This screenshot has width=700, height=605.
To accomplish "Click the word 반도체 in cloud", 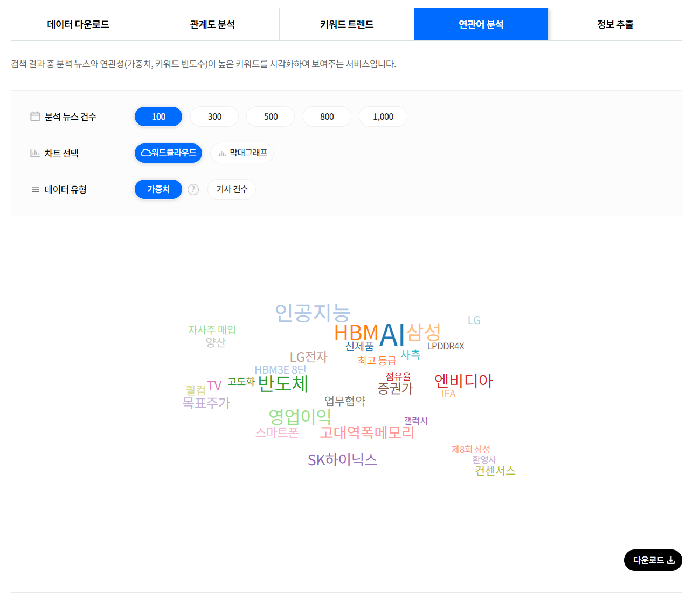I will [x=283, y=383].
